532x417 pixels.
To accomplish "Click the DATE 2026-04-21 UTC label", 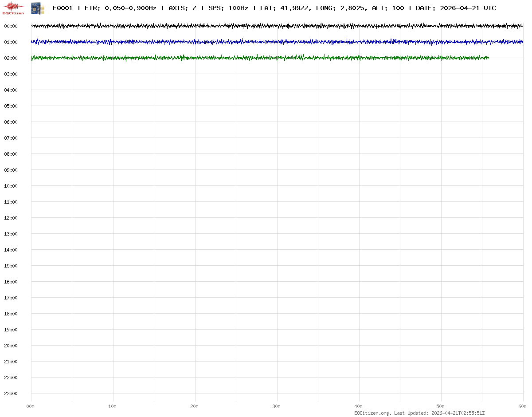I will click(x=456, y=8).
